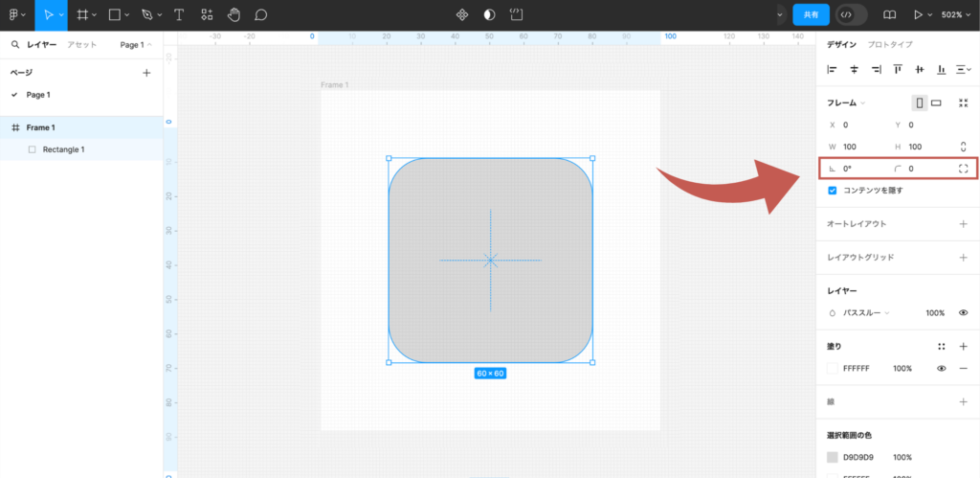Screen dimensions: 980x478
Task: Open independent corner radius settings
Action: pos(963,169)
